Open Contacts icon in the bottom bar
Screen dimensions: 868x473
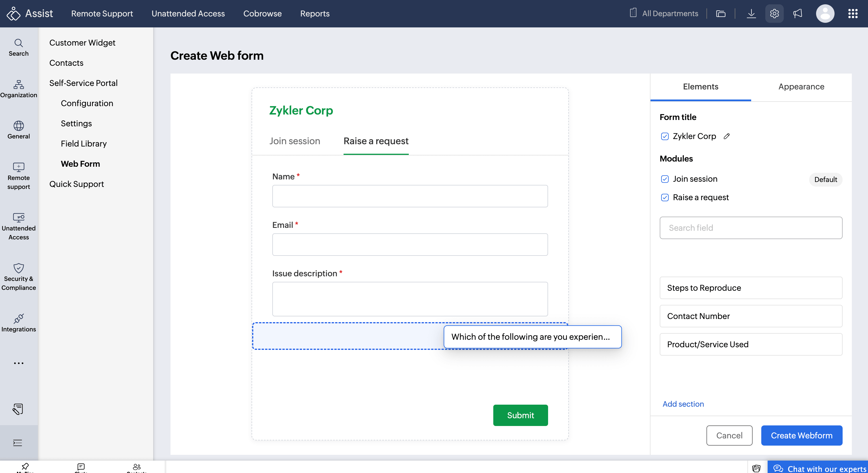(137, 467)
